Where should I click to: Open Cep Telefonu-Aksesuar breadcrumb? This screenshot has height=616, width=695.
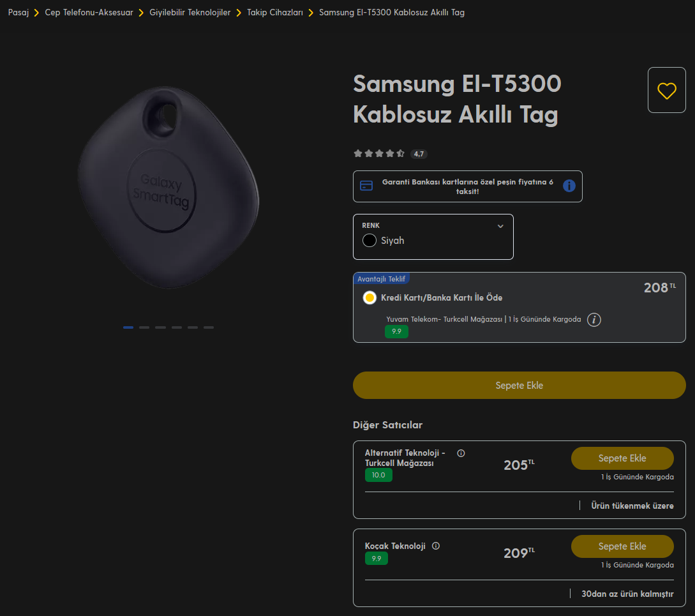click(x=89, y=12)
